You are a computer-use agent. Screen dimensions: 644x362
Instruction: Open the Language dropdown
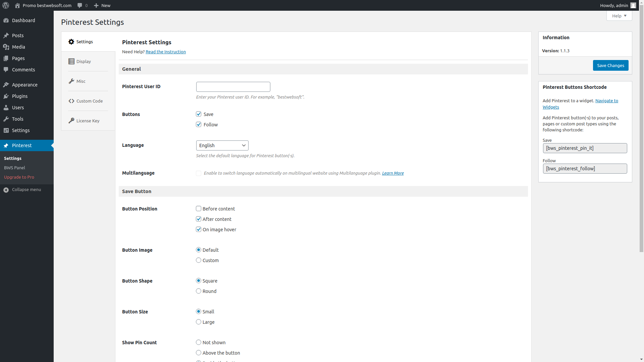222,145
